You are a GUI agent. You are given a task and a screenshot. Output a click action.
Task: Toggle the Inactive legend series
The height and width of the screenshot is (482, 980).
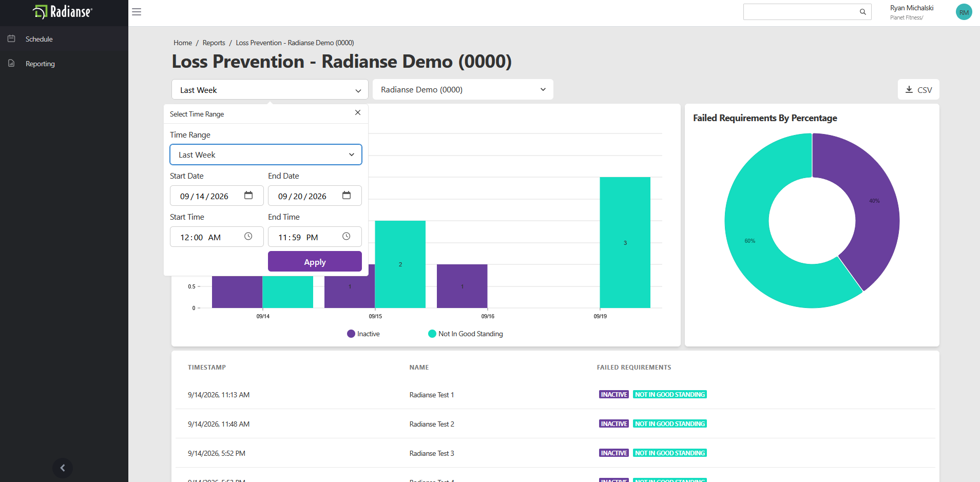[363, 334]
